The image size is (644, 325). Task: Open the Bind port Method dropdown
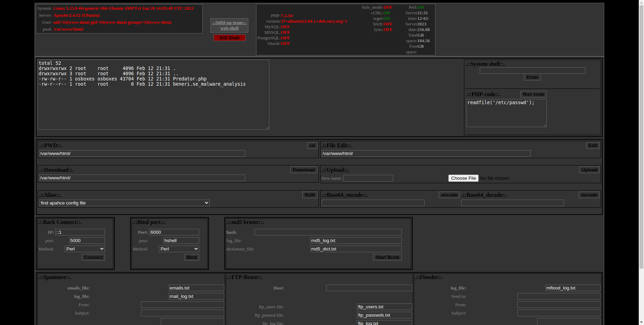point(179,249)
